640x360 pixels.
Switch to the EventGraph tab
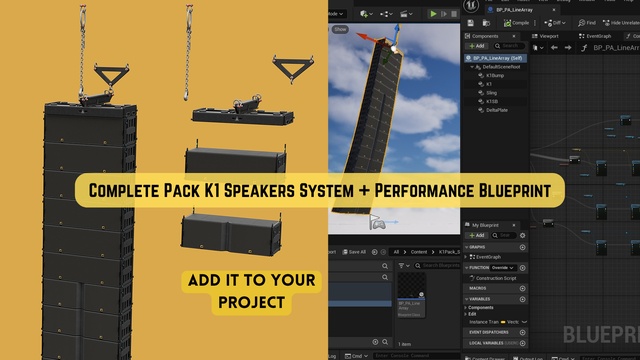[595, 36]
